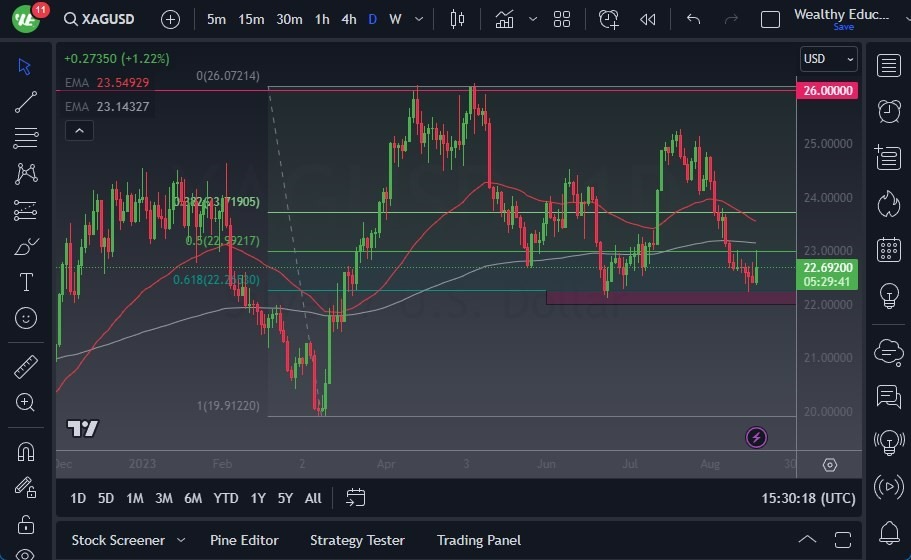This screenshot has width=911, height=560.
Task: Click the purple support zone rectangle
Action: click(x=670, y=297)
